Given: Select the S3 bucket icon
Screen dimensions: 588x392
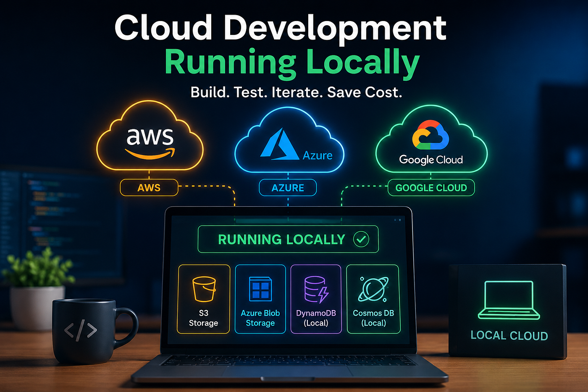Looking at the screenshot, I should (x=204, y=289).
